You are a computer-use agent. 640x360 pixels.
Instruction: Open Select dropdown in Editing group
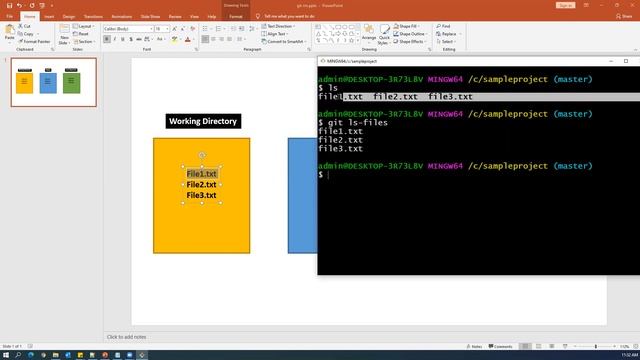point(446,42)
